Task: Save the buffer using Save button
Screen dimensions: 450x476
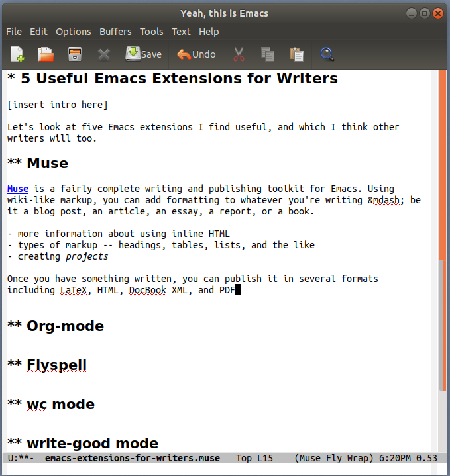Action: tap(144, 54)
